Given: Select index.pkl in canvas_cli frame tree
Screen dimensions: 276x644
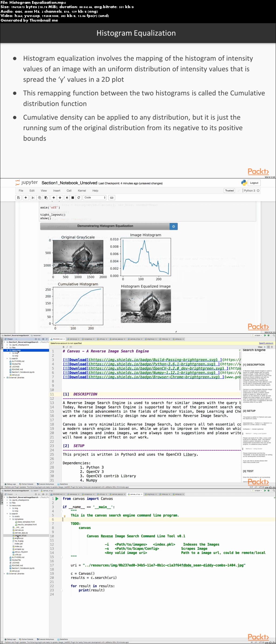Looking at the screenshot, I should [18, 544].
